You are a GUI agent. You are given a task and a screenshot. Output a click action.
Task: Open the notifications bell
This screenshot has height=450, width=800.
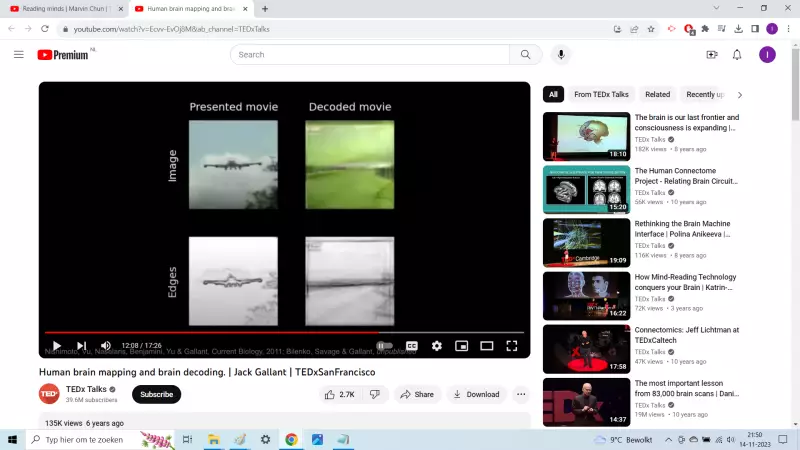(x=737, y=54)
